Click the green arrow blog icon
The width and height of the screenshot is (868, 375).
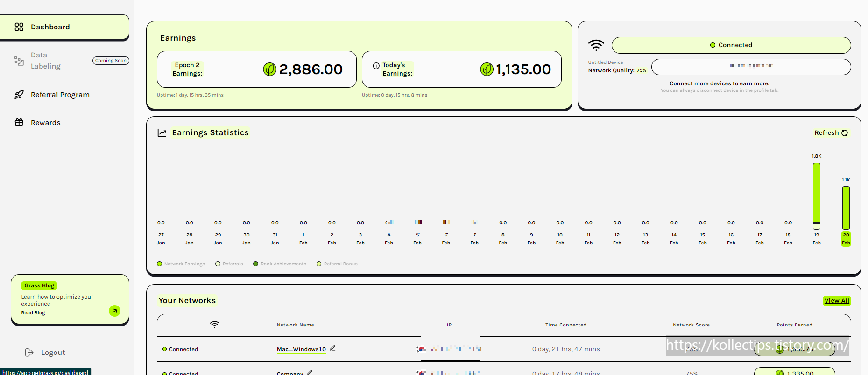[114, 311]
